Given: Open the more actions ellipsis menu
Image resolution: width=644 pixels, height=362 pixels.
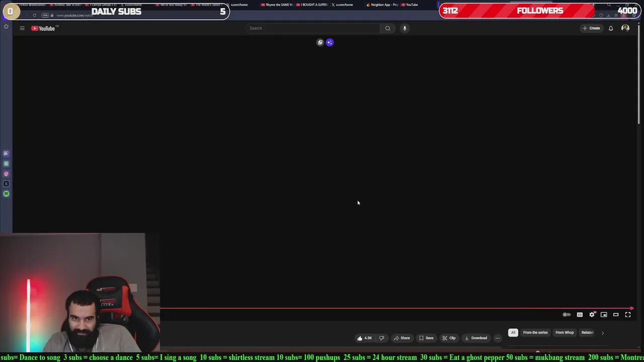Looking at the screenshot, I should coord(498,338).
